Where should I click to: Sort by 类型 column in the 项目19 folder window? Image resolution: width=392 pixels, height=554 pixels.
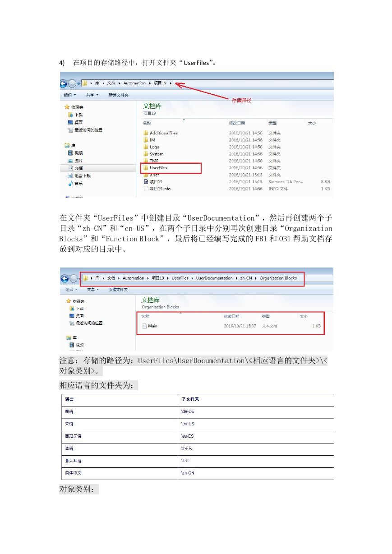tap(272, 123)
